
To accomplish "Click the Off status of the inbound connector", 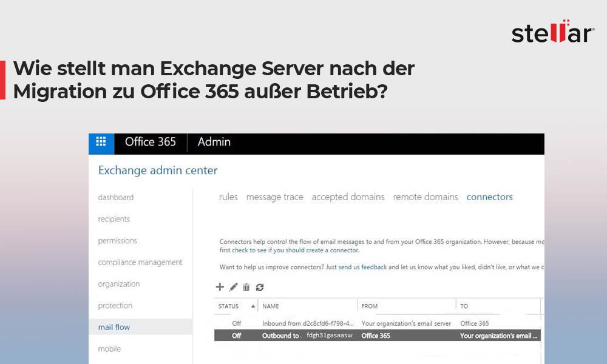I will coord(236,323).
